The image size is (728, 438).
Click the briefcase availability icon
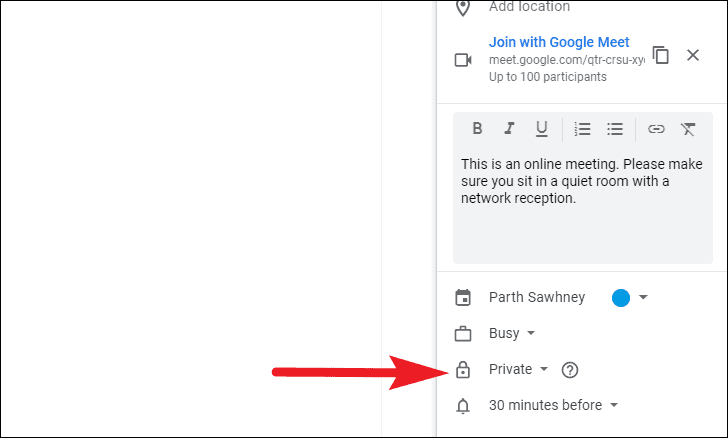463,333
